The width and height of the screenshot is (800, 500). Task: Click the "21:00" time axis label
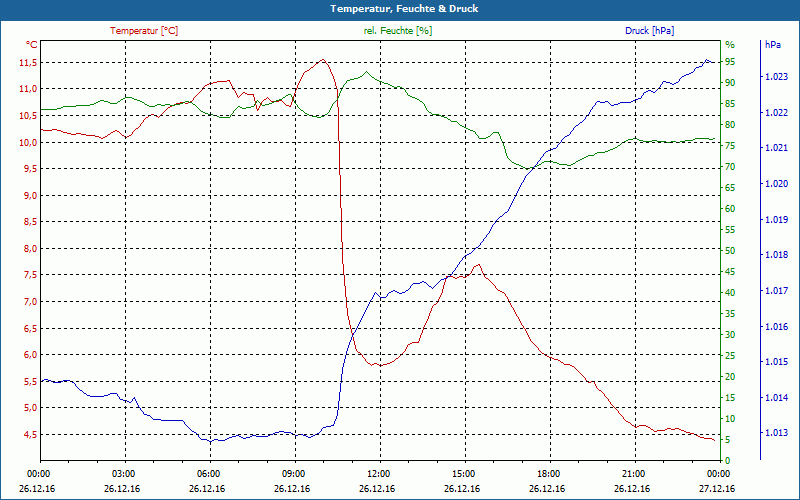634,473
